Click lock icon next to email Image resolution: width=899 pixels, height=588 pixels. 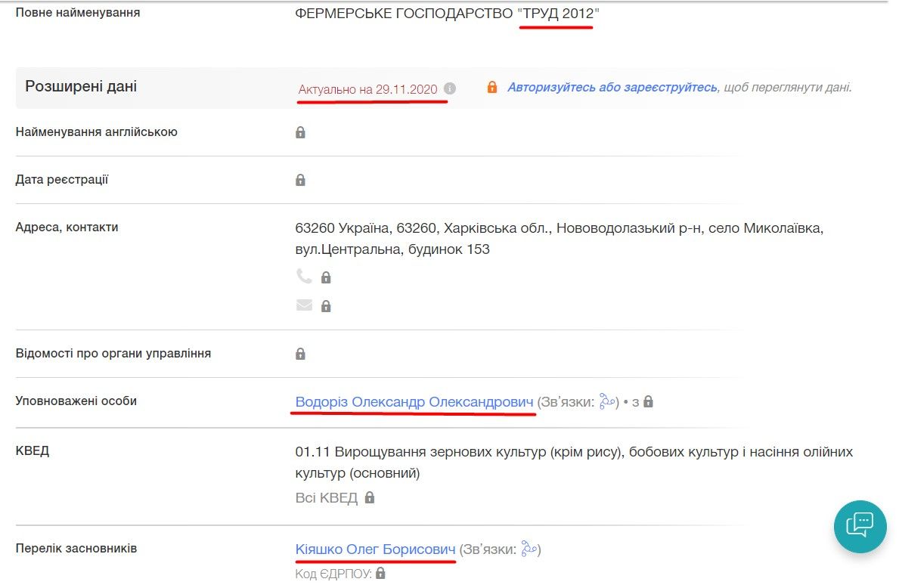tap(326, 306)
